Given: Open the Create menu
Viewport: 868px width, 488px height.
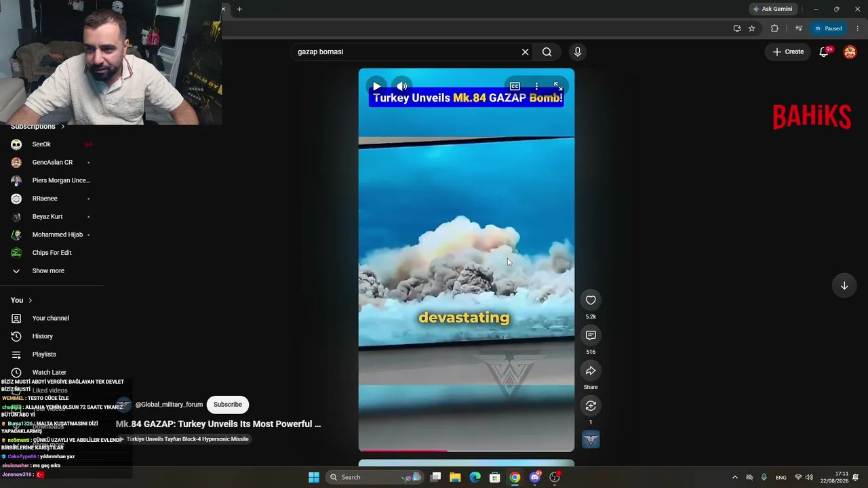Looking at the screenshot, I should click(x=788, y=52).
